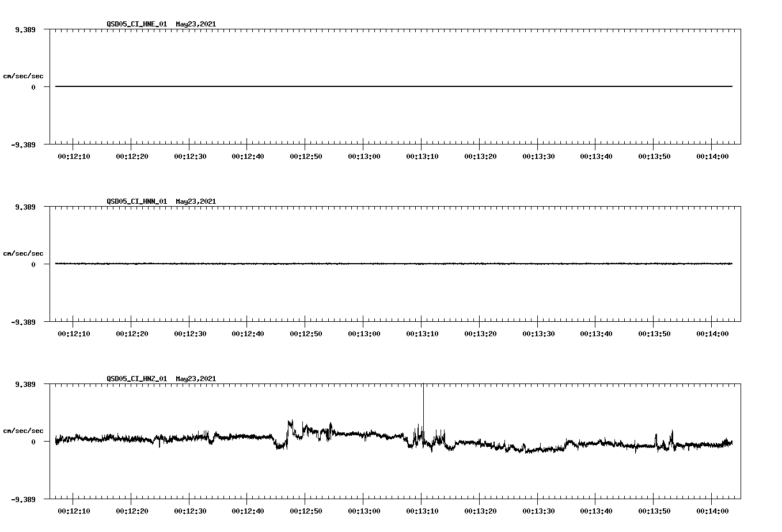Click the cm/sec/sec label on bottom plot
This screenshot has width=782, height=532.
[x=24, y=430]
